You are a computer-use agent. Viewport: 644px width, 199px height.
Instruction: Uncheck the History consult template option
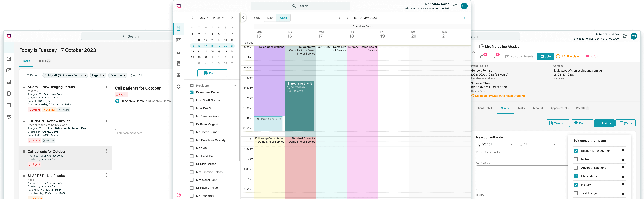(576, 185)
